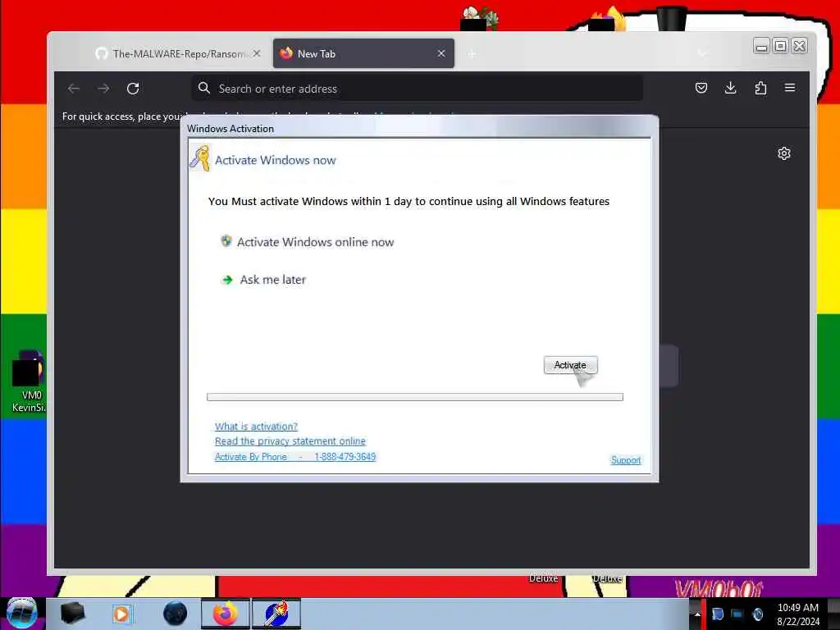Open Save to Pocket
Viewport: 840px width, 630px height.
coord(701,88)
